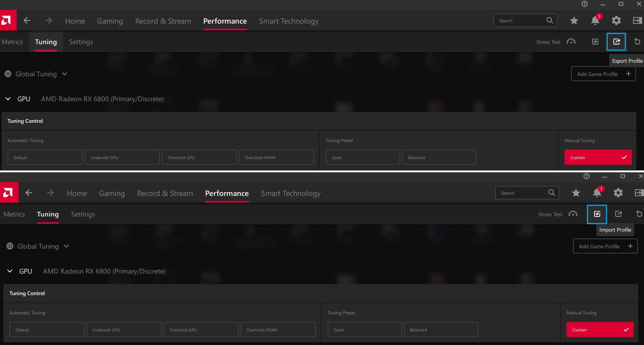Toggle Custom manual tuning in top window
The height and width of the screenshot is (345, 644).
coord(598,157)
